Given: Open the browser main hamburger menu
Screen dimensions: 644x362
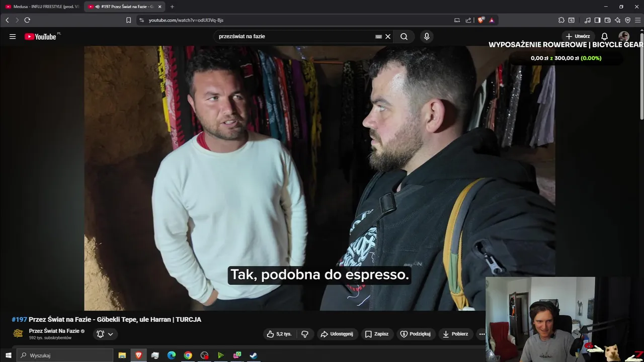Looking at the screenshot, I should [637, 20].
